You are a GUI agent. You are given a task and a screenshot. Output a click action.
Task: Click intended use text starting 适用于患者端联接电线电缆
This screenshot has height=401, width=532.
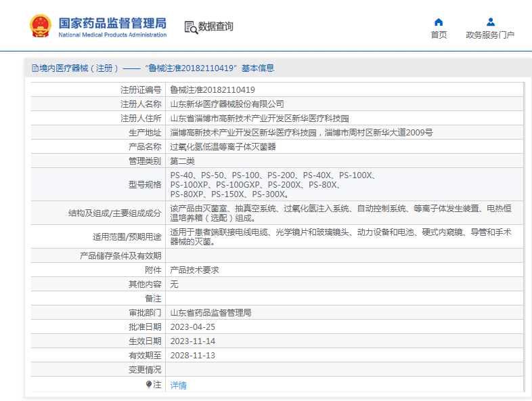[340, 236]
